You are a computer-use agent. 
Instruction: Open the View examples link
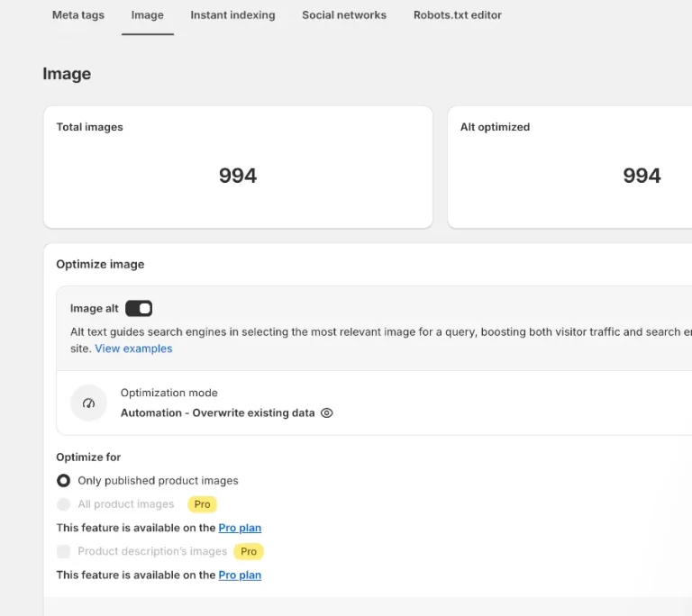133,349
